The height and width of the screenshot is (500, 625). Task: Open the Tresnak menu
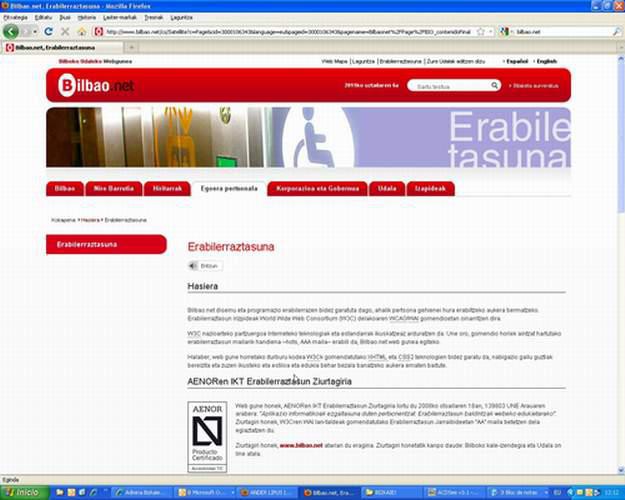click(x=154, y=18)
